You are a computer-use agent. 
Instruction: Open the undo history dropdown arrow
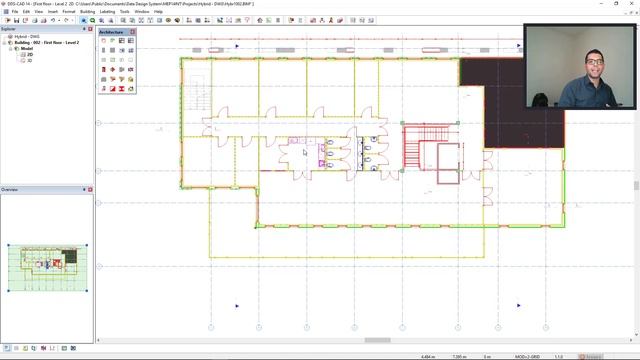59,20
